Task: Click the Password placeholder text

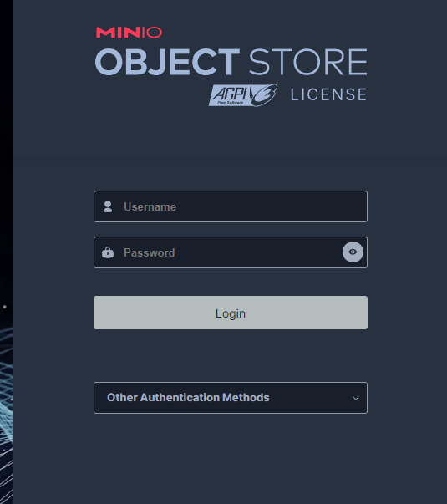Action: [150, 252]
